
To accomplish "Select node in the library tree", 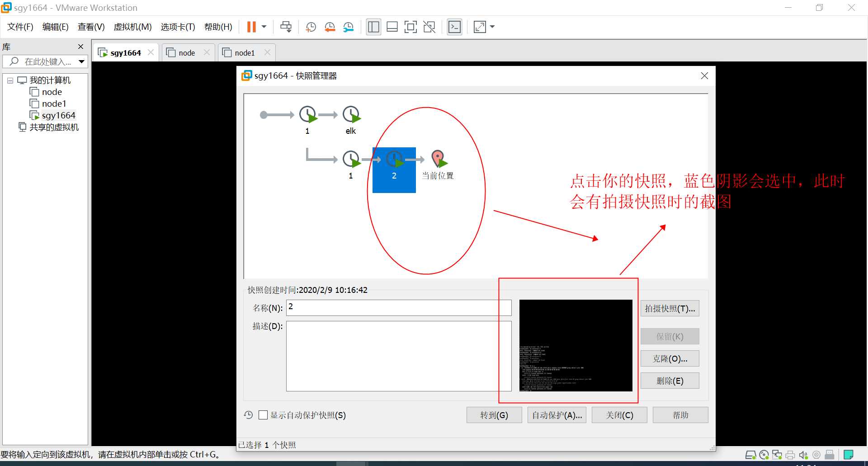I will click(x=52, y=92).
